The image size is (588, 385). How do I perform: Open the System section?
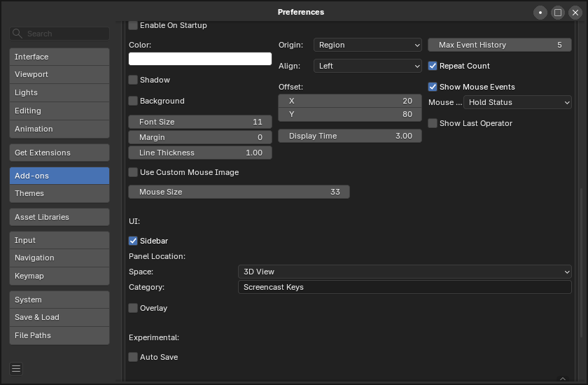[59, 300]
